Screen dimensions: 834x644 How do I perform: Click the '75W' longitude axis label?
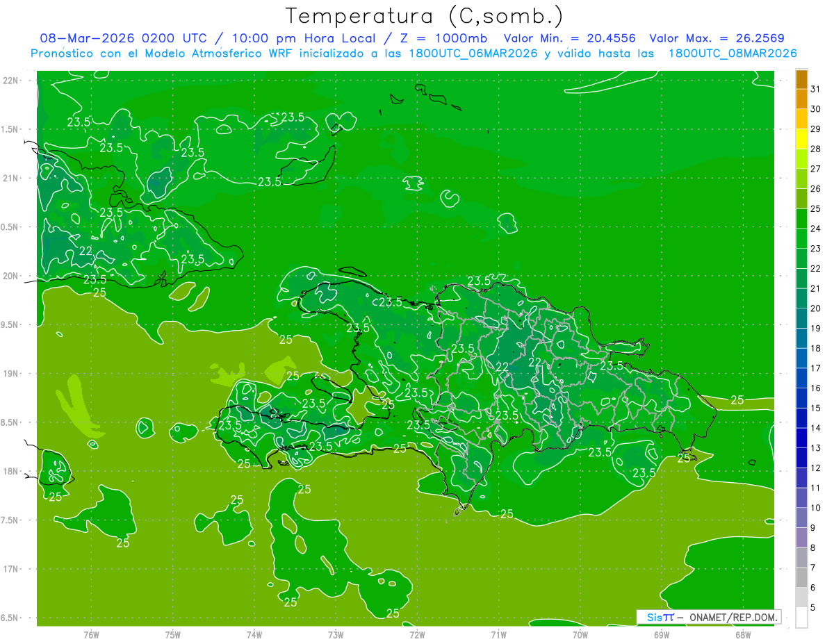click(173, 634)
